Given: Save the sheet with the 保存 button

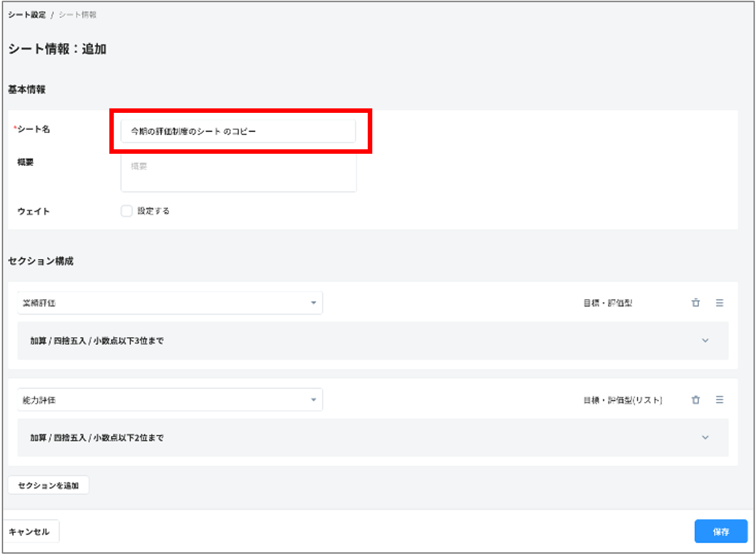Looking at the screenshot, I should click(x=720, y=532).
